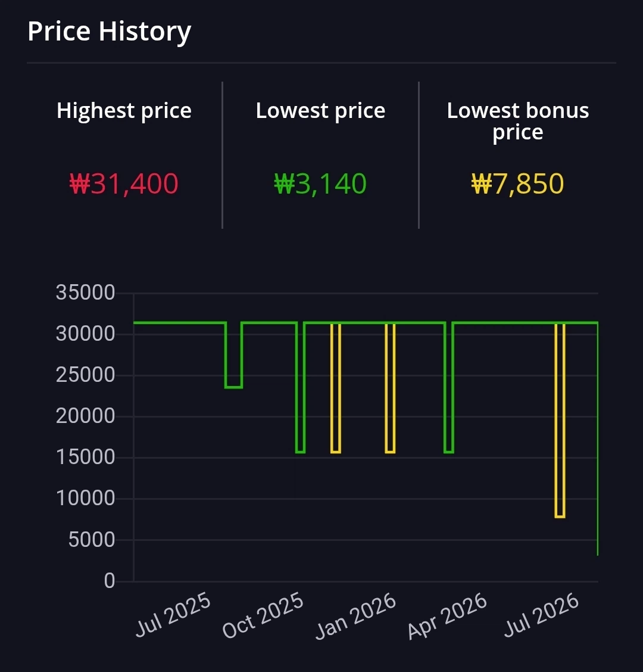Click the 35000 y-axis label
643x672 pixels.
85,293
